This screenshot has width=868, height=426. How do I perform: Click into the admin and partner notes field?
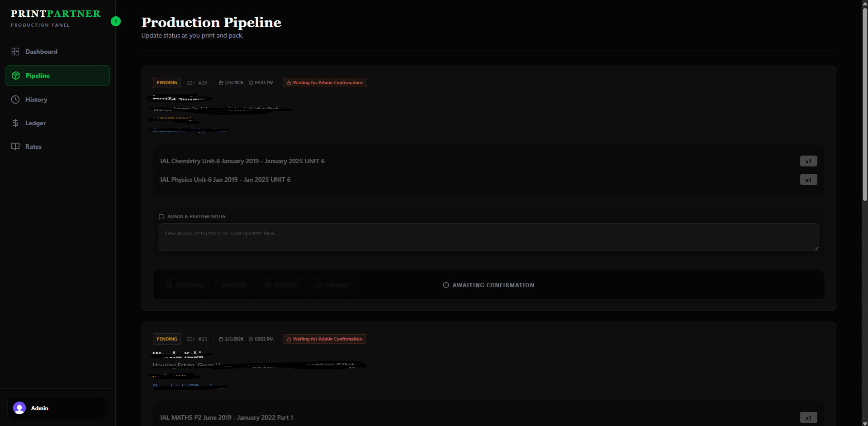coord(489,237)
